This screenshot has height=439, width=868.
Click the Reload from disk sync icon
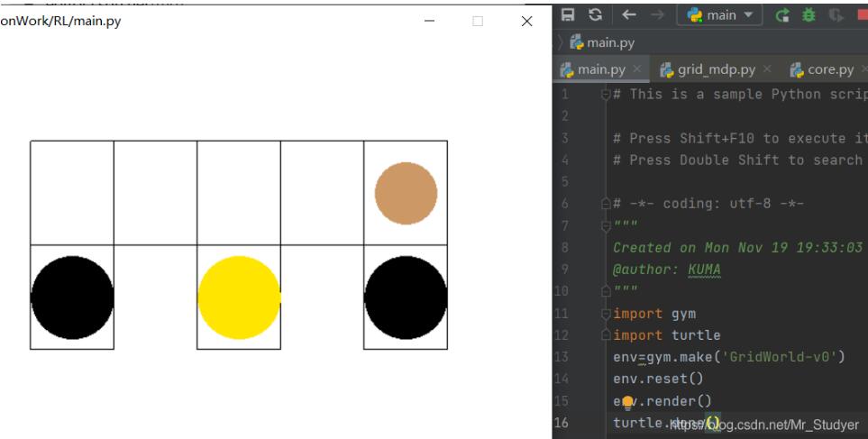click(595, 15)
